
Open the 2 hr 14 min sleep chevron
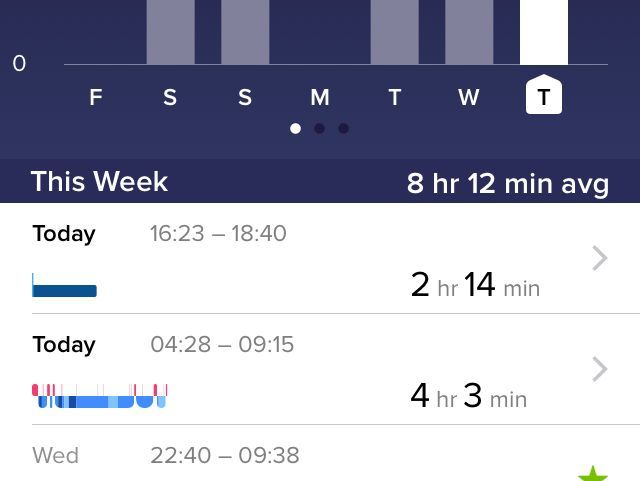(x=600, y=258)
